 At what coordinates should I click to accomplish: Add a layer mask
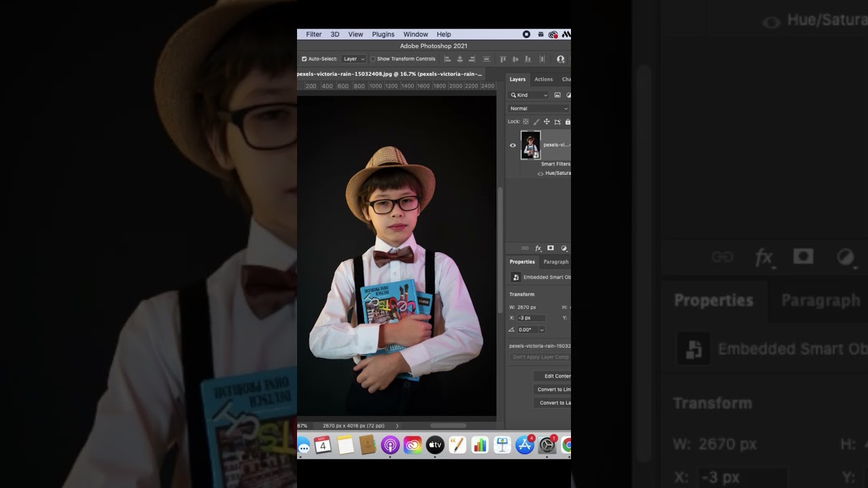tap(551, 248)
